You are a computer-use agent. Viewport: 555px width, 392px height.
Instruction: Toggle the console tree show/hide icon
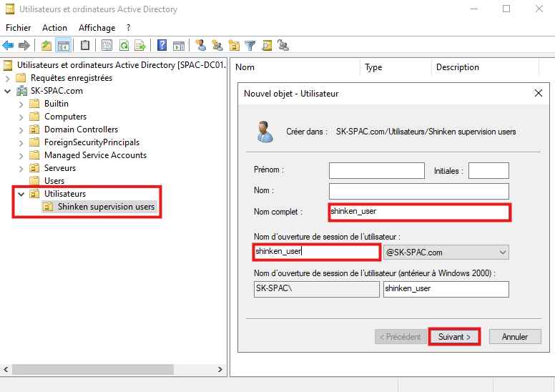[x=63, y=46]
